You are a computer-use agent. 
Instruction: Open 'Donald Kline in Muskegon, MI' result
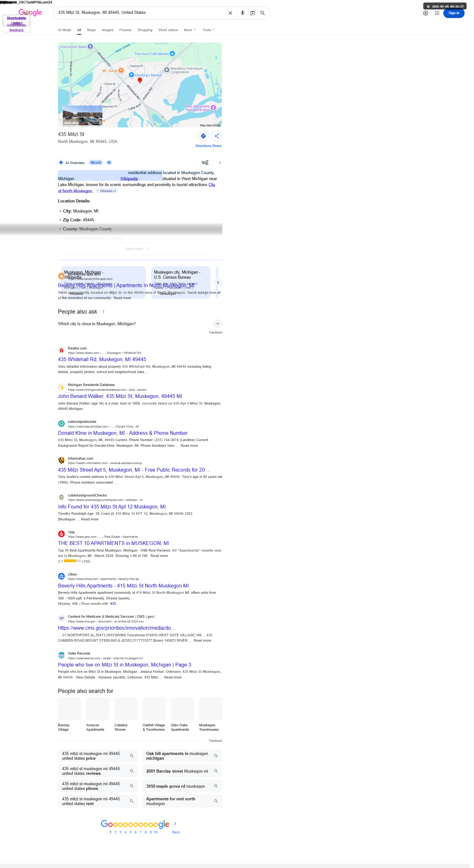click(123, 433)
